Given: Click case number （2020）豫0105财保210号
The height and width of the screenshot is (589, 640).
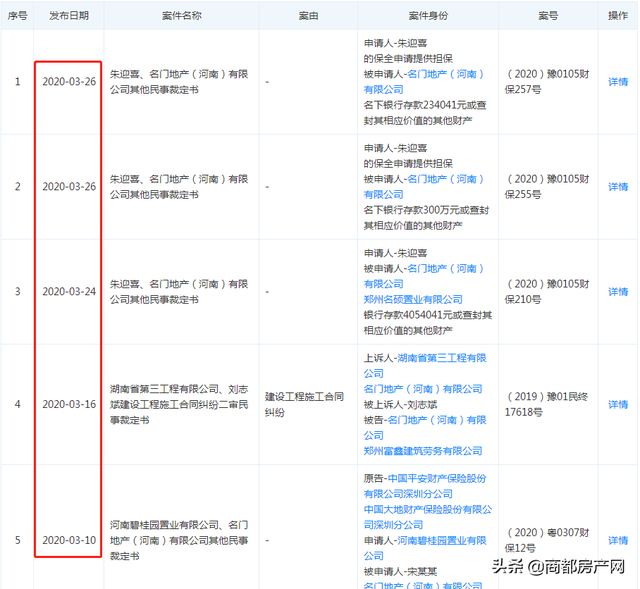Looking at the screenshot, I should tap(547, 291).
